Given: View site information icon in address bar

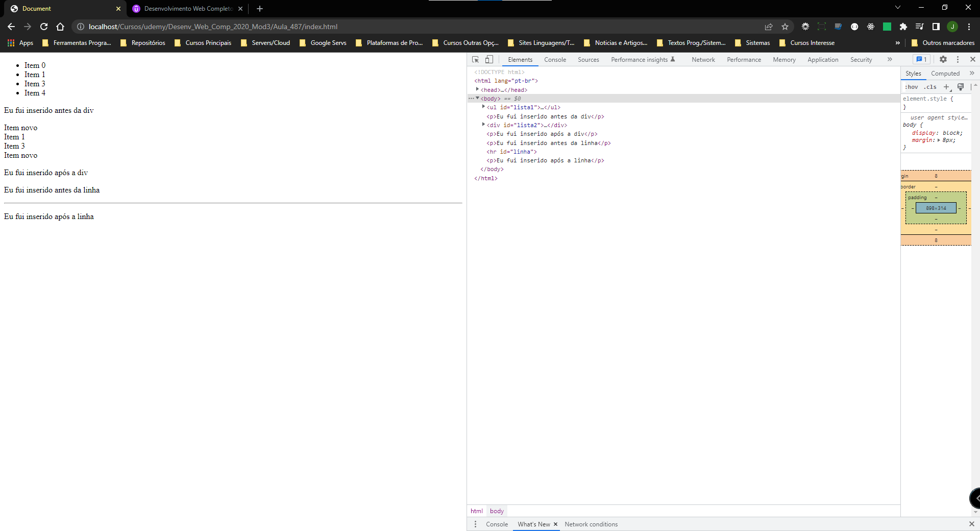Looking at the screenshot, I should [x=80, y=27].
